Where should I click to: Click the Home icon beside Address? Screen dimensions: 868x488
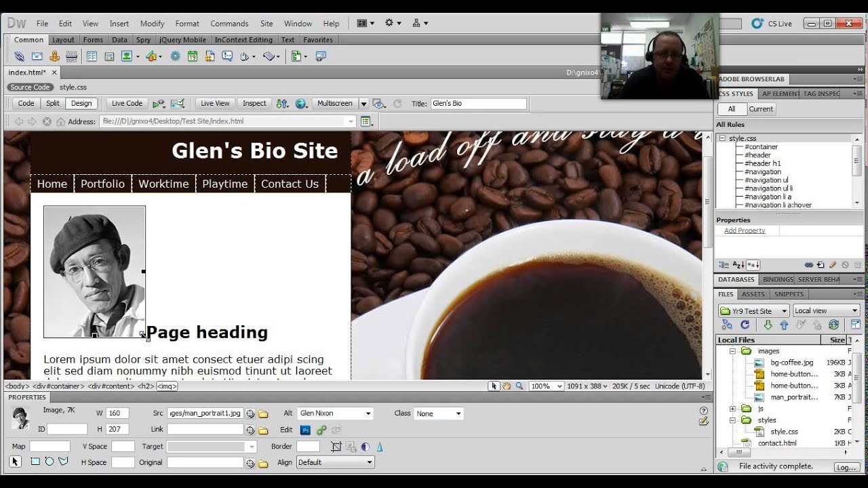(61, 121)
